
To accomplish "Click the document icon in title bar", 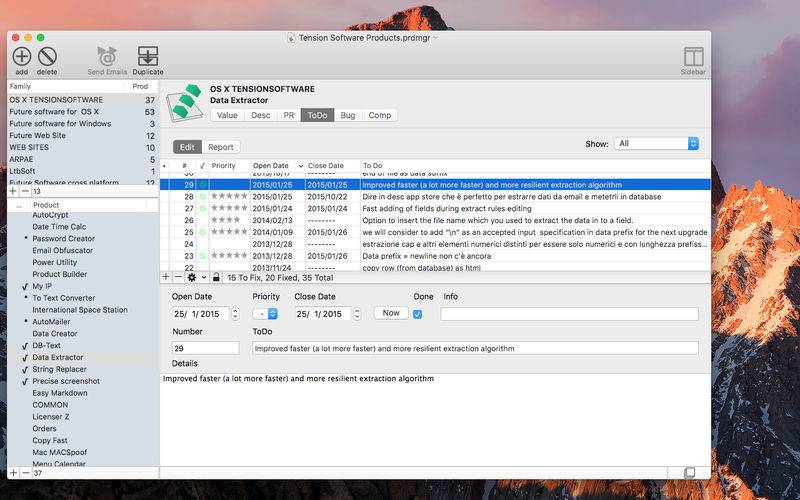I will (291, 38).
